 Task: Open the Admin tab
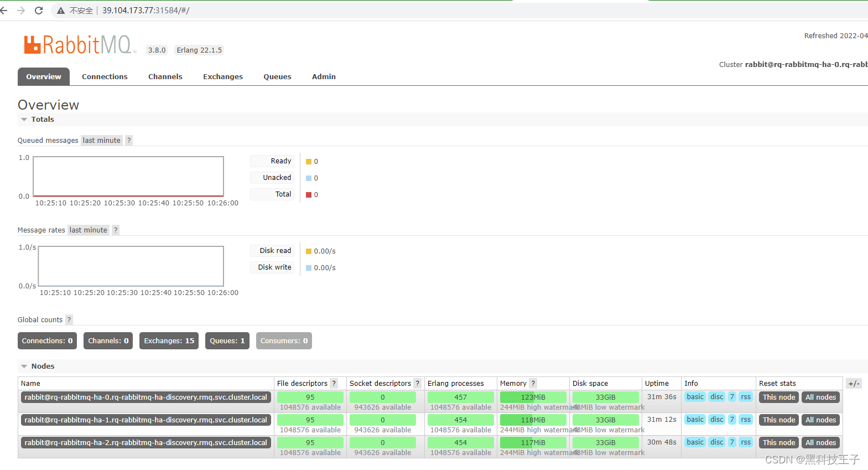click(x=324, y=77)
